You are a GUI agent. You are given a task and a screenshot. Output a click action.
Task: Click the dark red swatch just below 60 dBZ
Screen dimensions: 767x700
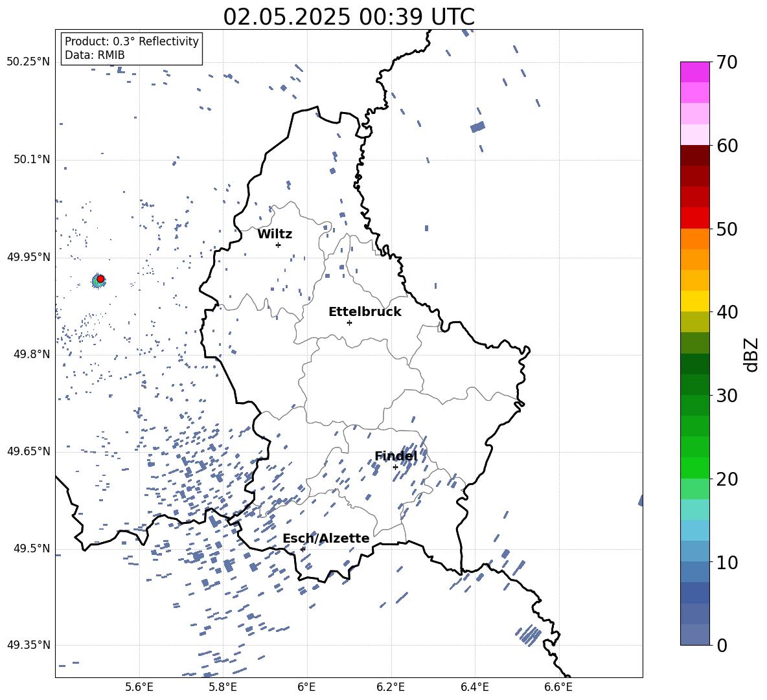click(694, 155)
